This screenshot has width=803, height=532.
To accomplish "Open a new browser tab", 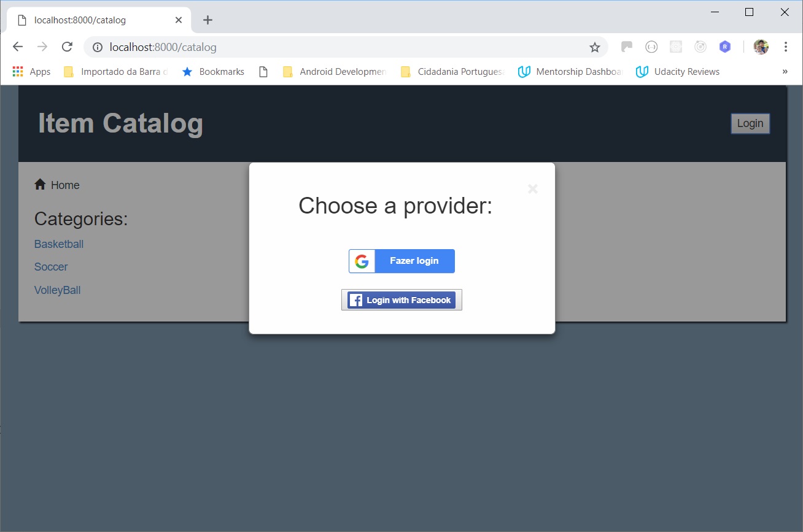I will [208, 20].
